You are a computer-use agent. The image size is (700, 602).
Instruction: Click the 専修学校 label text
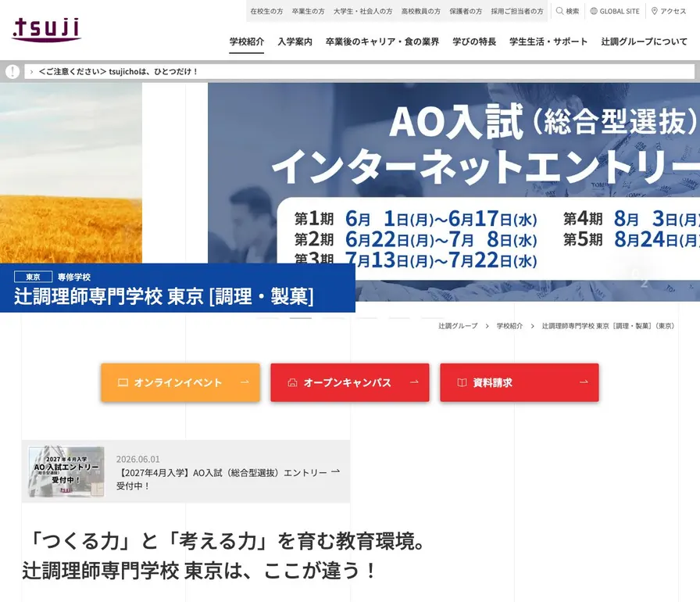coord(73,277)
